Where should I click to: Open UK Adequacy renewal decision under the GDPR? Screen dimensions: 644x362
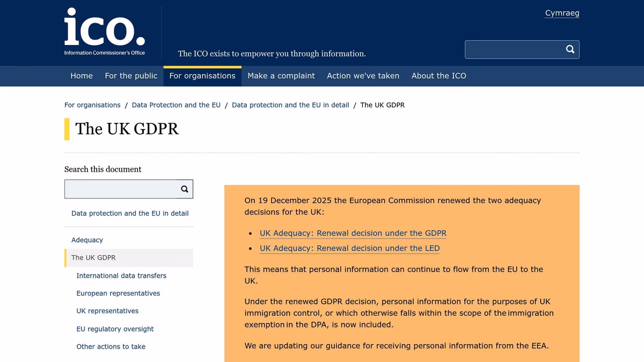click(353, 233)
